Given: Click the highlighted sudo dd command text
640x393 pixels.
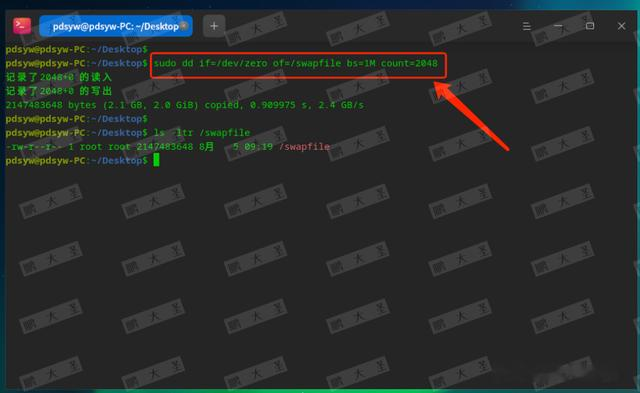Looking at the screenshot, I should tap(296, 63).
